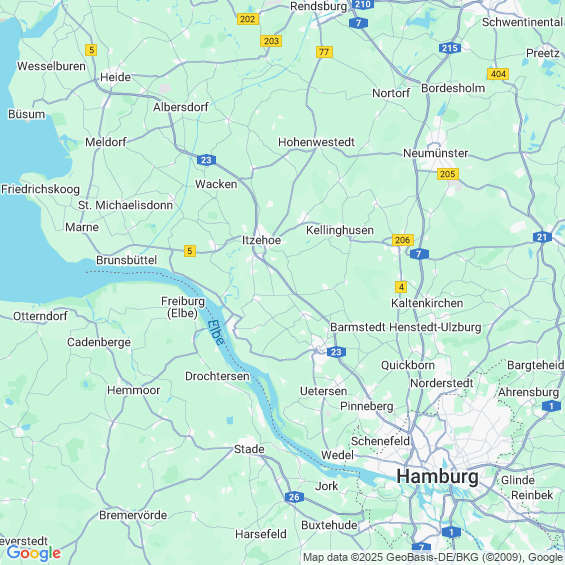Click the blue 215 highway shield
Image resolution: width=565 pixels, height=565 pixels.
point(450,48)
